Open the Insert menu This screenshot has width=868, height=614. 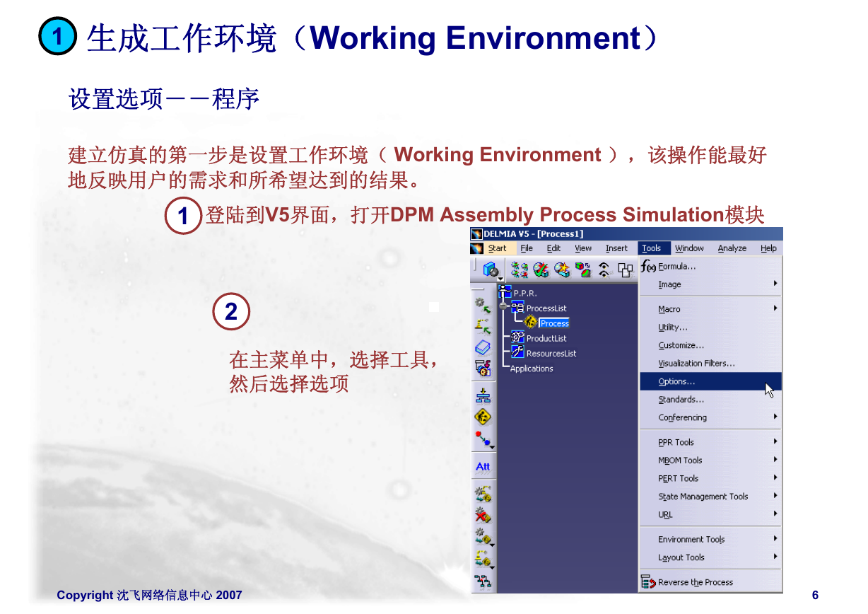tap(616, 248)
